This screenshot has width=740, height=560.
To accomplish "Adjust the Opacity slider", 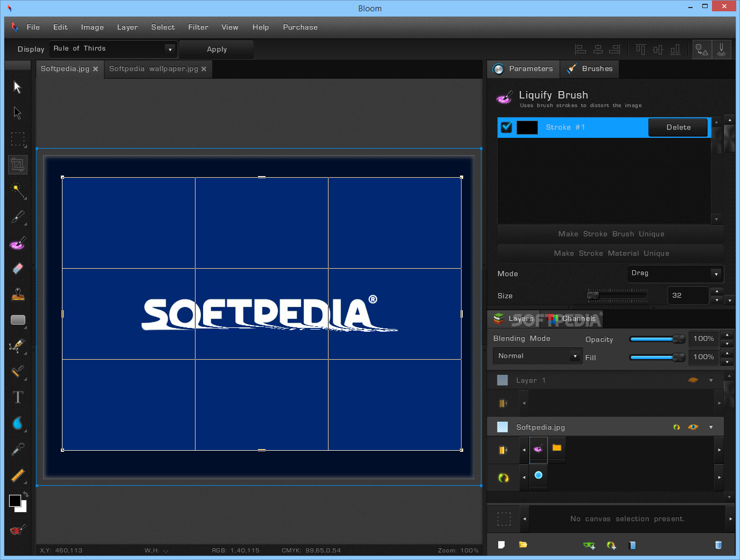I will click(657, 339).
